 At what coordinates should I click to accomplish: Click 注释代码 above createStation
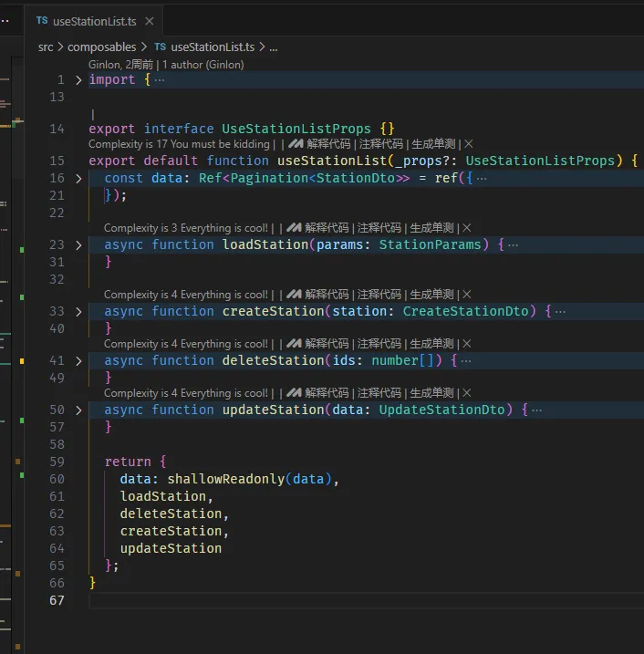click(379, 295)
